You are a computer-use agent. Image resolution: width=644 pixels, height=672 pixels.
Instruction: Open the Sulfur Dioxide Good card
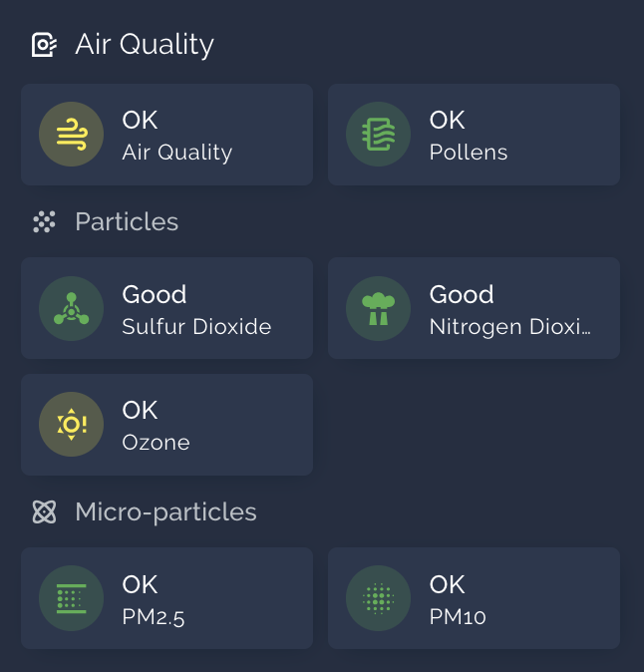point(166,308)
